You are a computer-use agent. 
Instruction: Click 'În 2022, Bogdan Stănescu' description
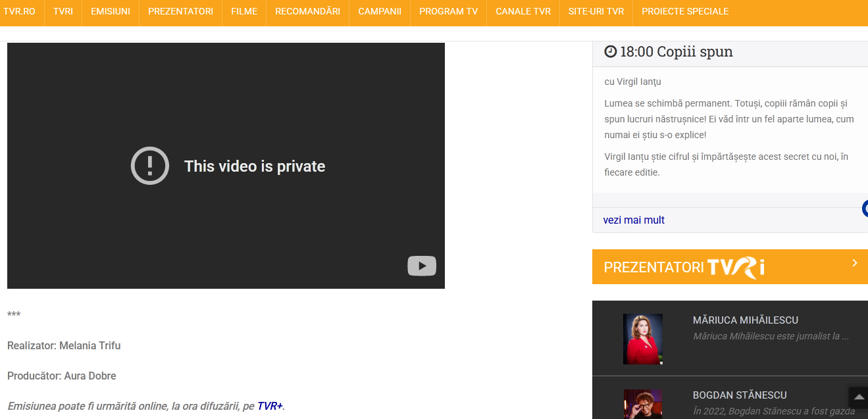tap(774, 411)
